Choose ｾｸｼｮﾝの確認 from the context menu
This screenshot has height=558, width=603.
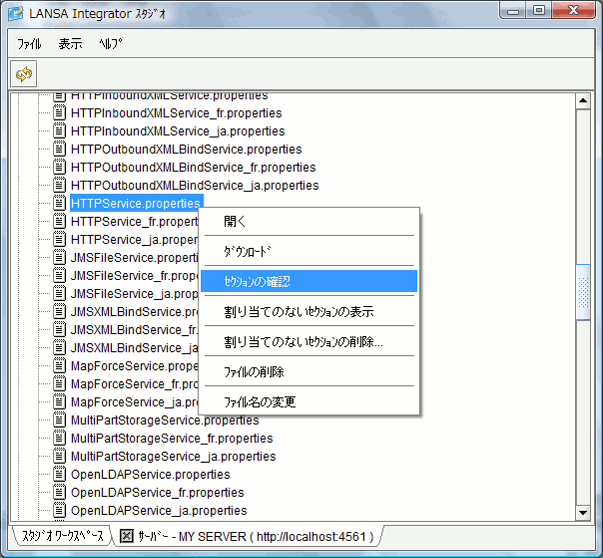(309, 281)
